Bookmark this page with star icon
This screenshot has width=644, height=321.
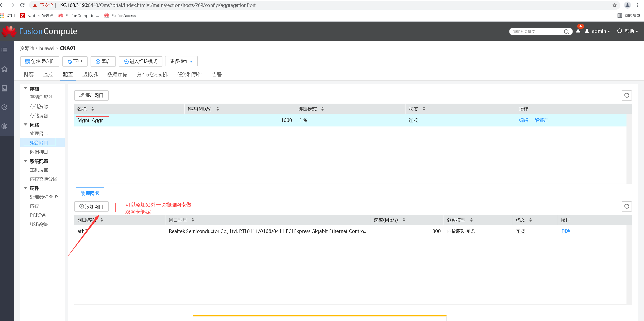pos(615,5)
